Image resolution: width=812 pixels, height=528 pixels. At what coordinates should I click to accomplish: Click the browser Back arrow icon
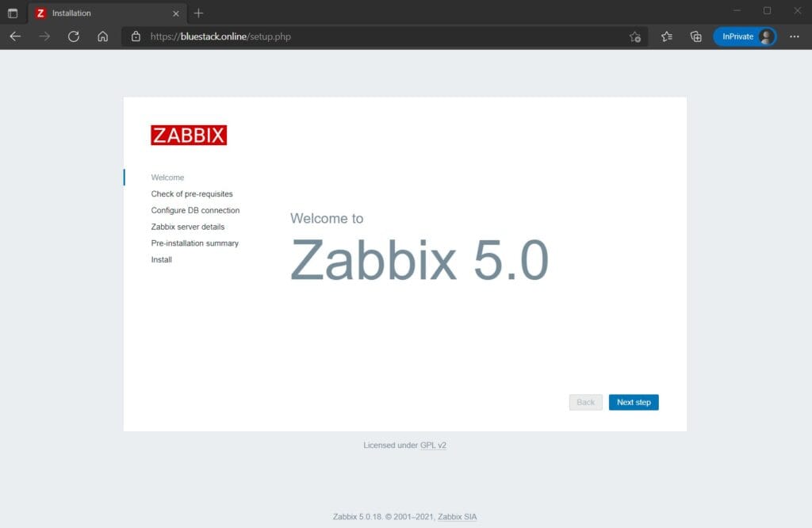15,36
